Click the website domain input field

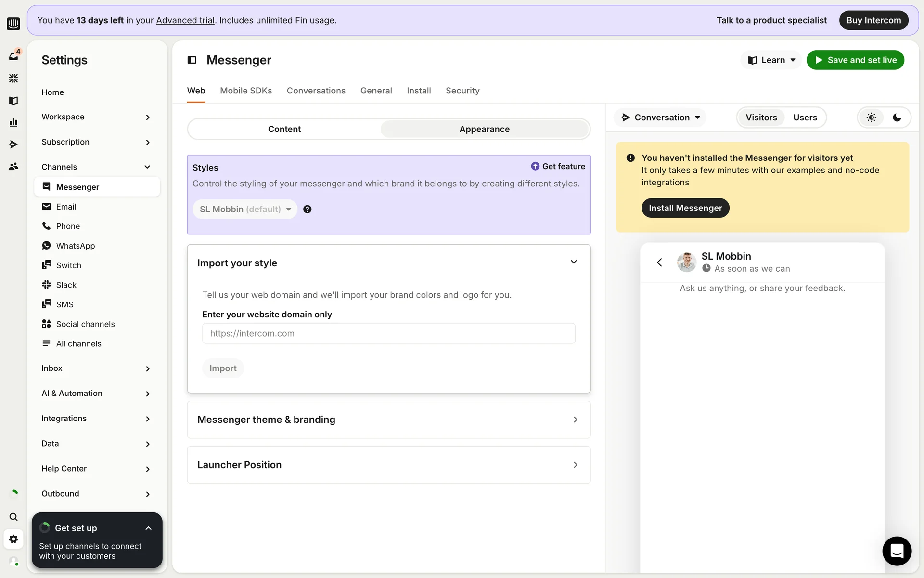point(388,333)
